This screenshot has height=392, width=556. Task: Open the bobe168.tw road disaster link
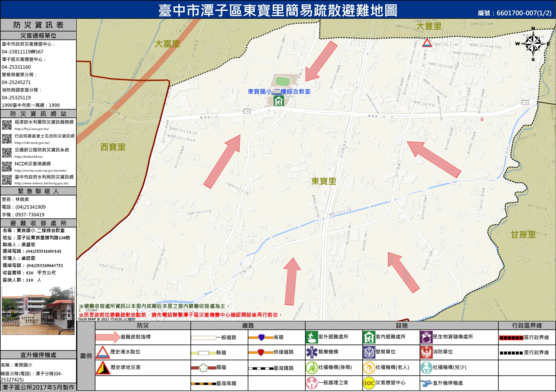tap(29, 157)
